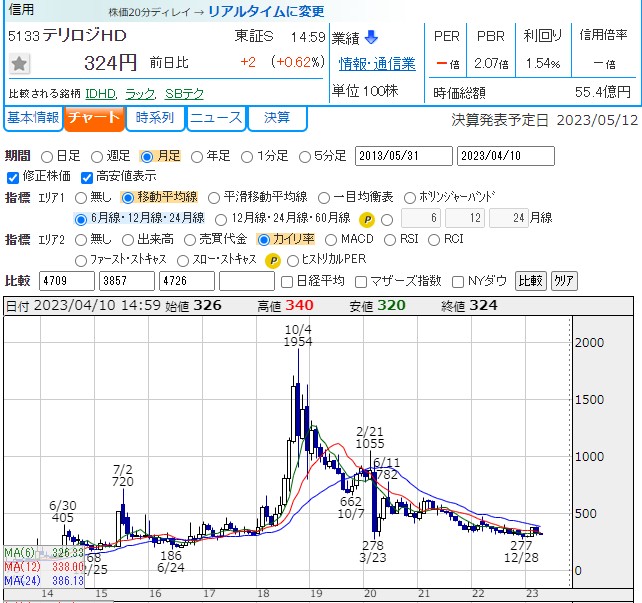The height and width of the screenshot is (603, 642).
Task: Click the 決算発表予定日 2023/05/12 text
Action: click(545, 120)
